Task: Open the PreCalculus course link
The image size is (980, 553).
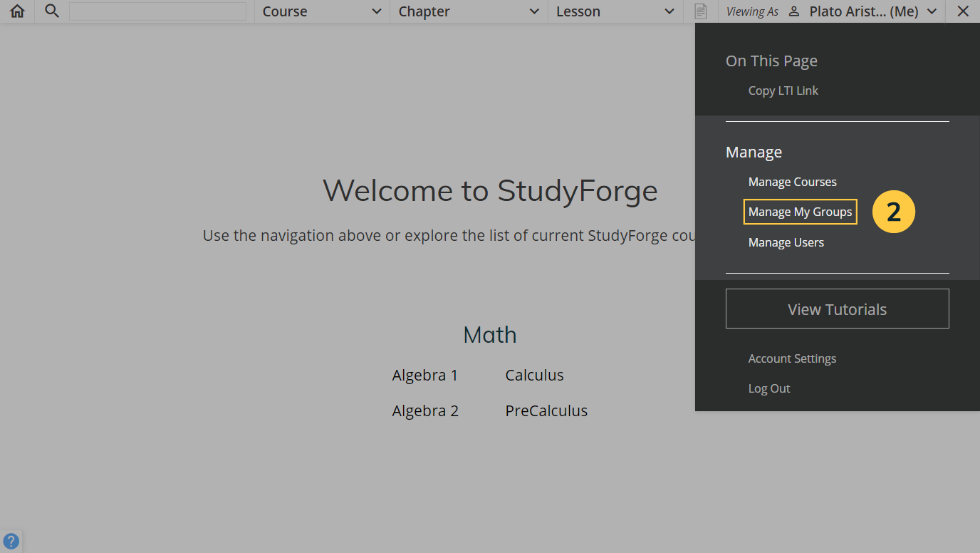Action: pyautogui.click(x=546, y=410)
